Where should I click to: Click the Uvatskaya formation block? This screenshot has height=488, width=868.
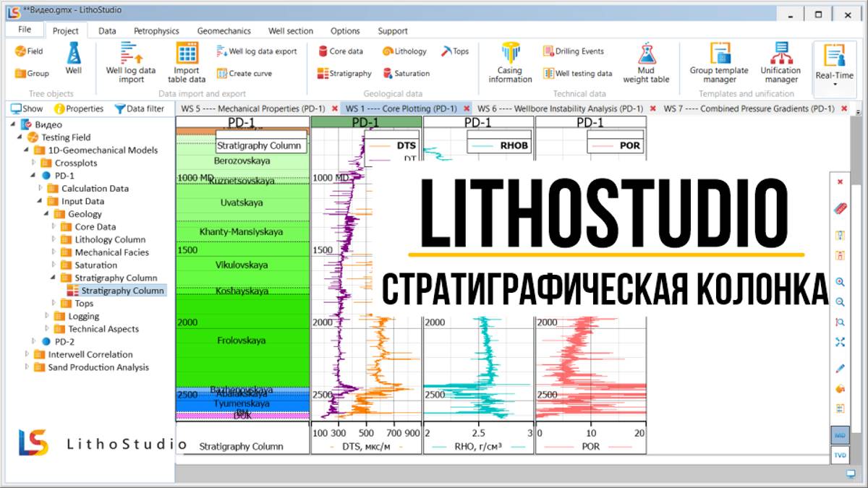pyautogui.click(x=242, y=202)
